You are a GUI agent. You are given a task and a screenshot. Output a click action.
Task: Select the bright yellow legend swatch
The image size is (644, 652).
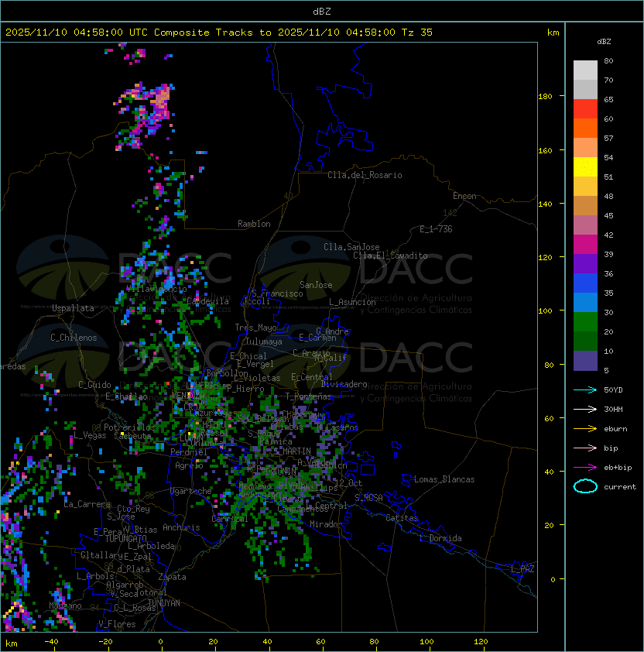pyautogui.click(x=585, y=166)
